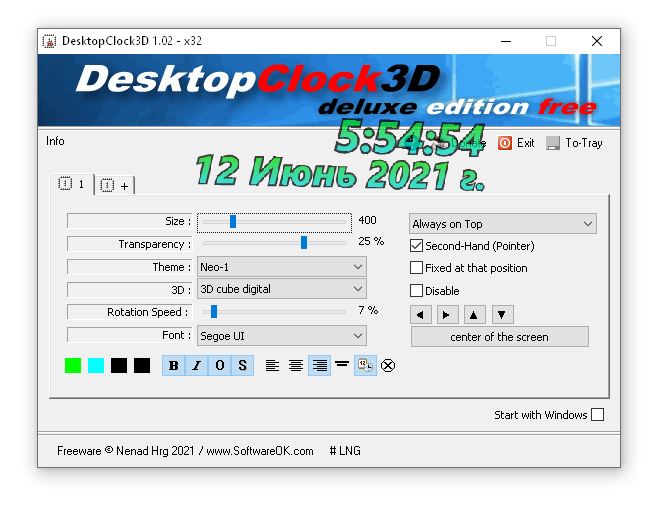661x506 pixels.
Task: Click the red Exit power icon
Action: click(x=505, y=143)
